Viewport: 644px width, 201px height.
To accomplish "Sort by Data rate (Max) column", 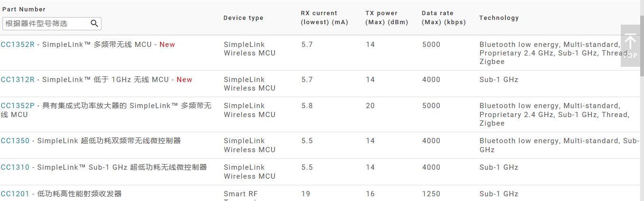I will (443, 18).
